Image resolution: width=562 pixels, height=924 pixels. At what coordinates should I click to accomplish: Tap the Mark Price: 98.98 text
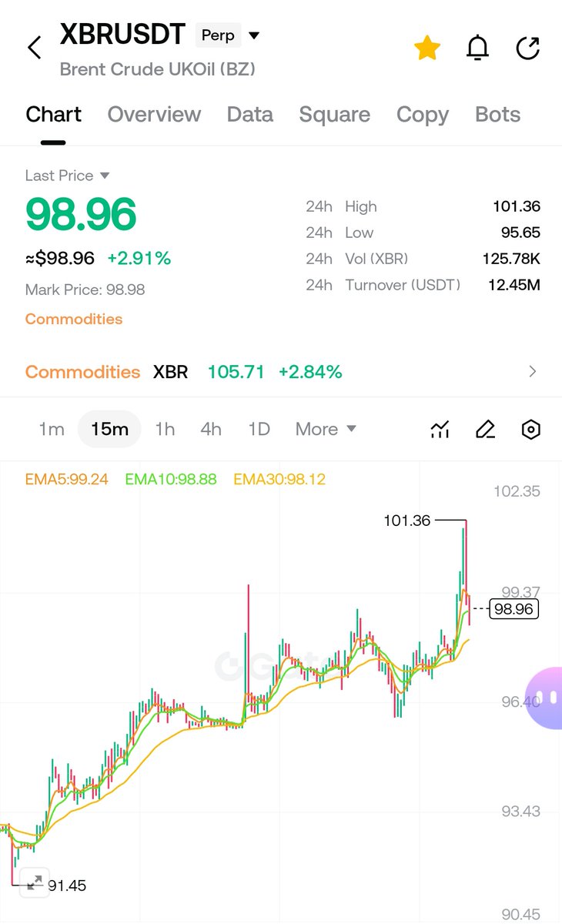[85, 290]
